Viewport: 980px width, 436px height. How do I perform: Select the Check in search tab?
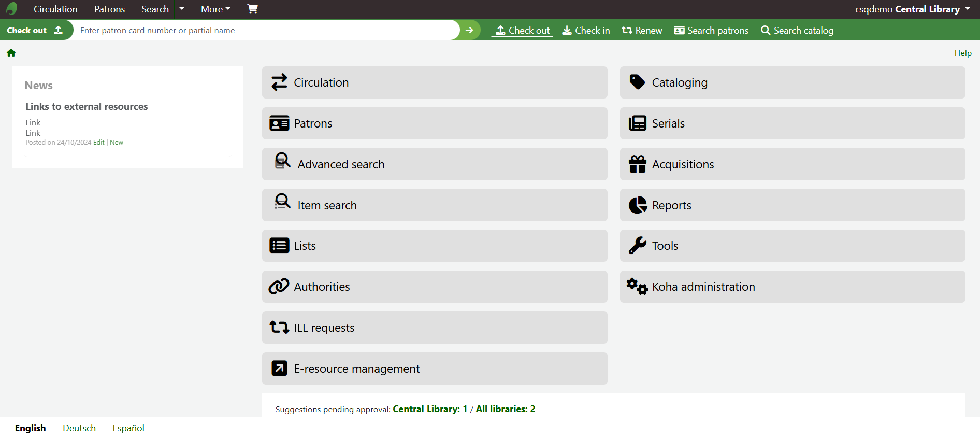(x=586, y=31)
